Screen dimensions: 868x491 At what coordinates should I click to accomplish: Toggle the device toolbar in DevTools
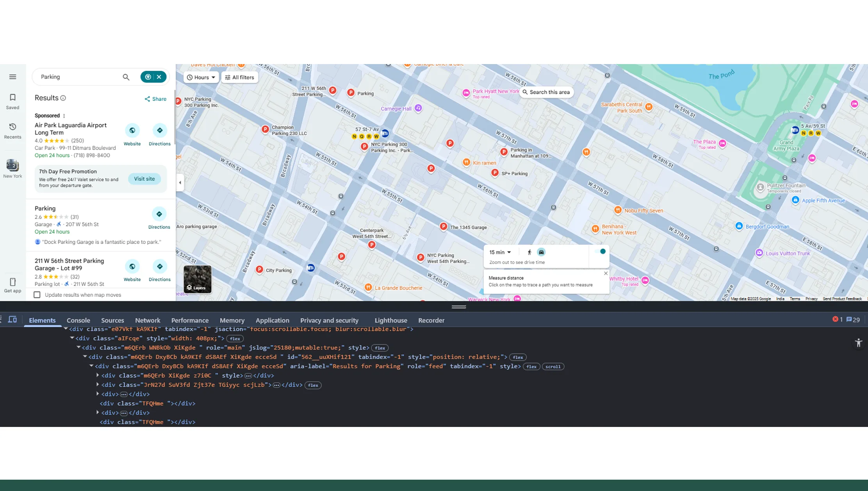click(x=12, y=320)
